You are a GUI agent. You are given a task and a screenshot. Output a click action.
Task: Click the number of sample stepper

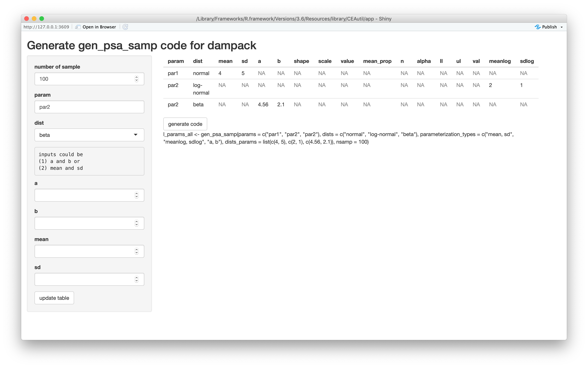(136, 79)
